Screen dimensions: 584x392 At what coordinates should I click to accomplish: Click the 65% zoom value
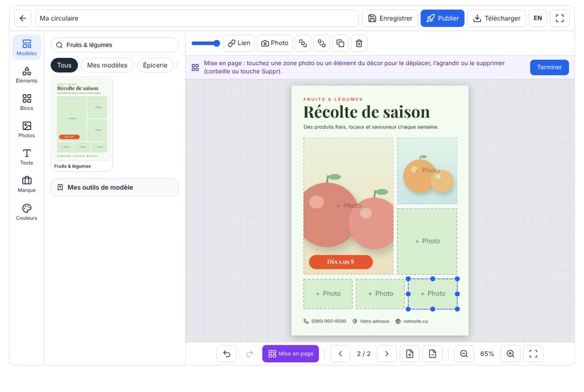[487, 354]
